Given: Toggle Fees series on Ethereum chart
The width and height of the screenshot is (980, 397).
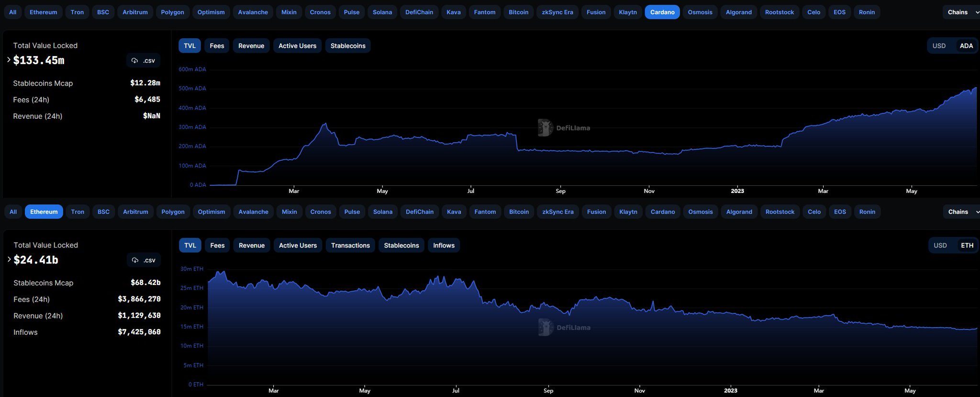Looking at the screenshot, I should (x=217, y=245).
